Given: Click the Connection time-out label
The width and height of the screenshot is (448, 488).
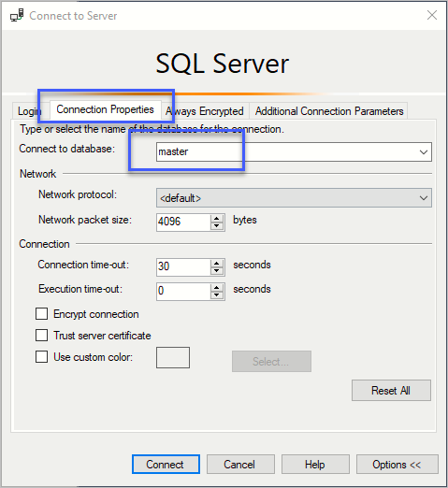Looking at the screenshot, I should point(83,265).
